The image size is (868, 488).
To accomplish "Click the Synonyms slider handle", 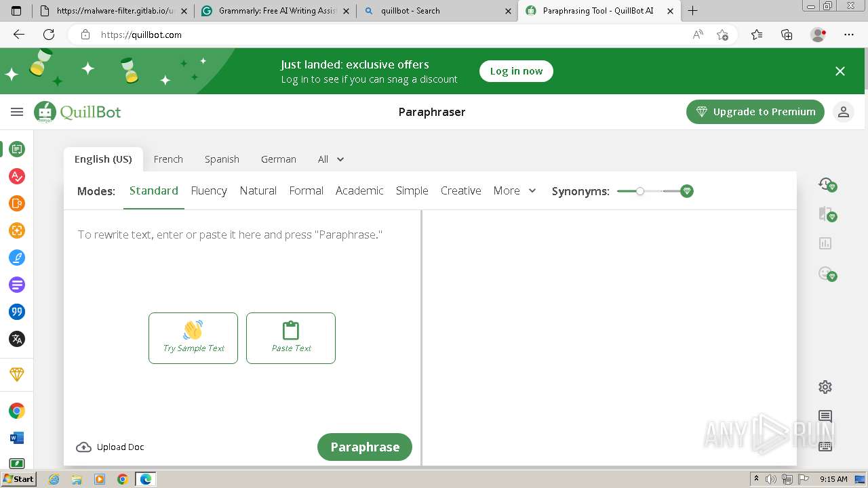I will (639, 191).
